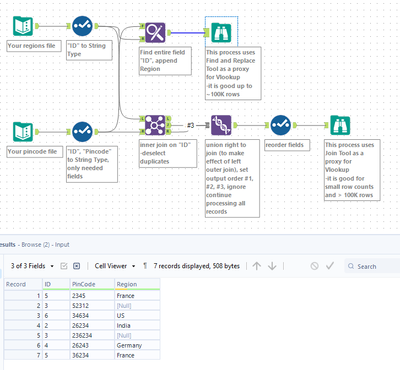Select cell with PinCode 36234
Image resolution: width=400 pixels, height=370 pixels.
[92, 356]
